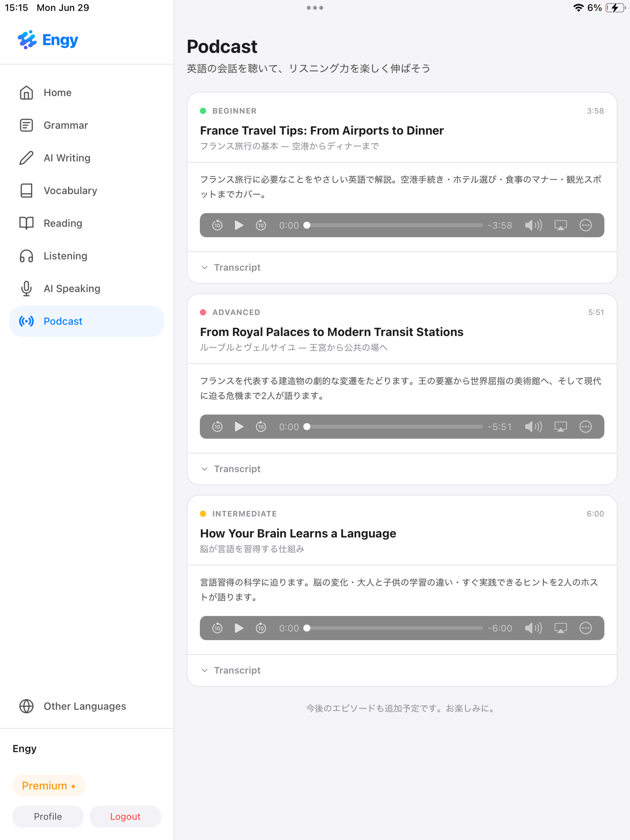Open AI Speaking label in sidebar

point(72,289)
